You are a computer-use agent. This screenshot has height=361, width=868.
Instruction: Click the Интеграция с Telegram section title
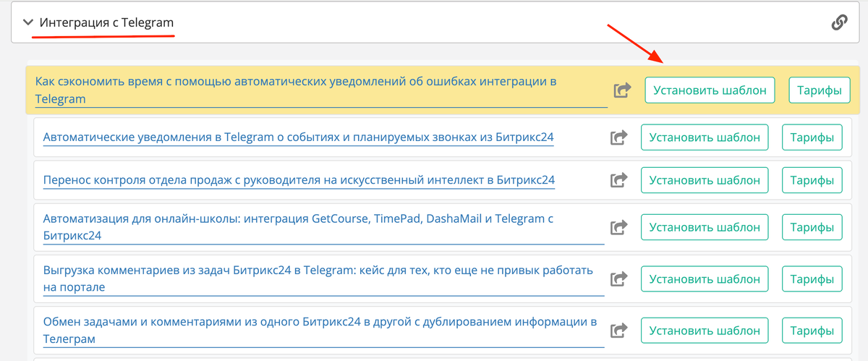pos(107,22)
